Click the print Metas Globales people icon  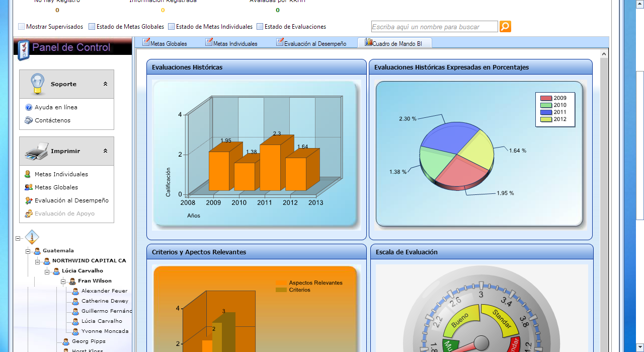point(29,187)
